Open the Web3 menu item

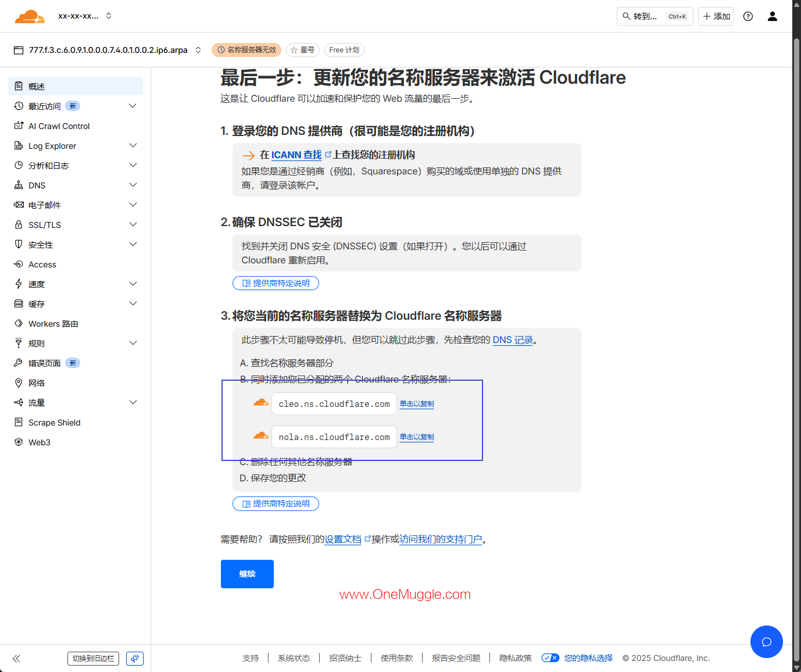(76, 442)
